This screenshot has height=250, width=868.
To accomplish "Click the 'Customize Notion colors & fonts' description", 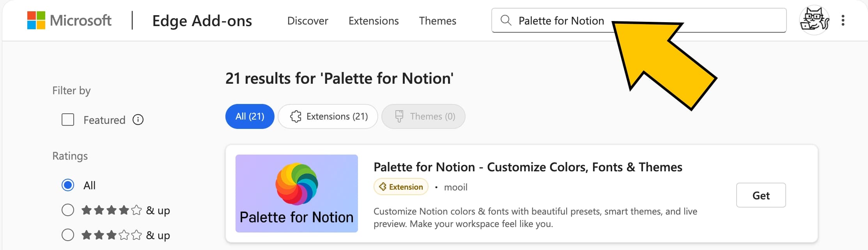I will 535,217.
